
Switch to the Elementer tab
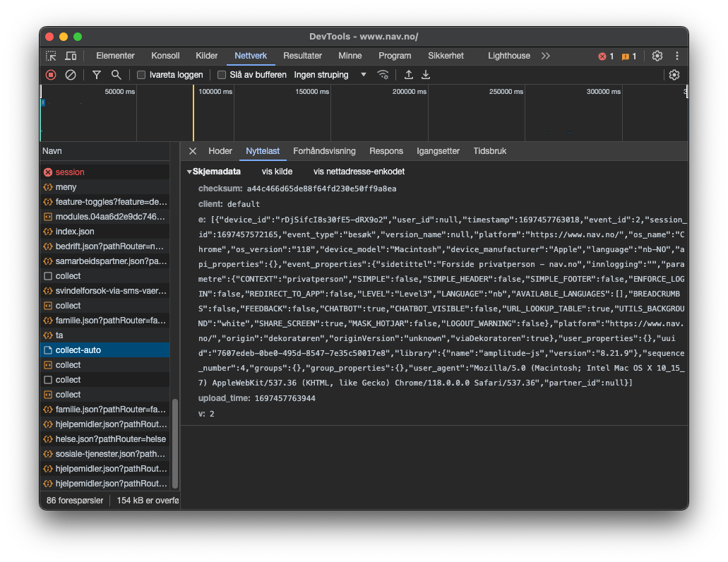[115, 56]
